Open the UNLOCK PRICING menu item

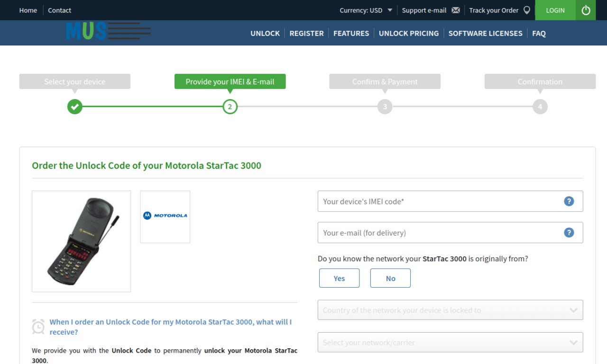[409, 33]
